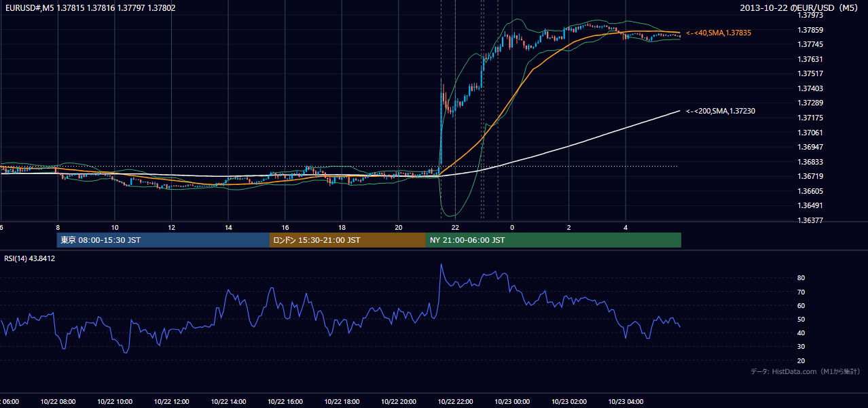Click price axis value 1.37517

click(810, 73)
